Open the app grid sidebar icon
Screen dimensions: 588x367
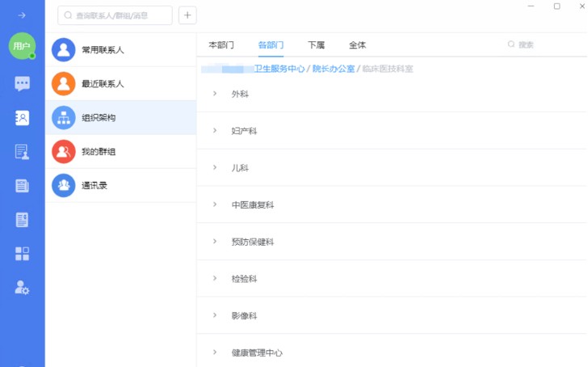coord(22,254)
